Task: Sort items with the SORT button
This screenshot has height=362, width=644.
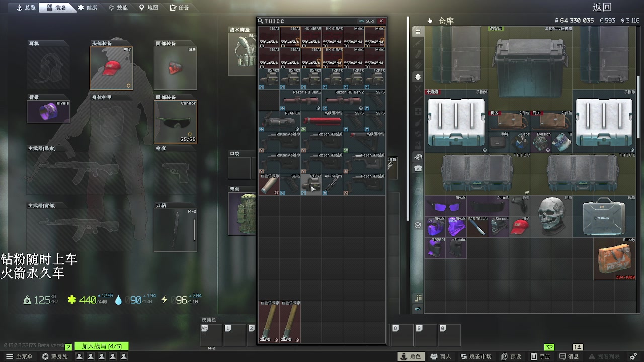Action: pos(367,21)
